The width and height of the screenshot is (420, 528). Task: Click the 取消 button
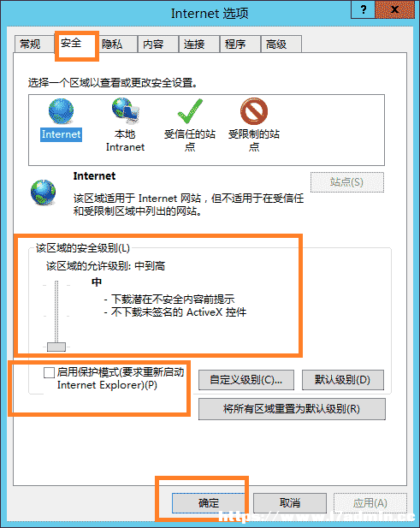(x=290, y=503)
